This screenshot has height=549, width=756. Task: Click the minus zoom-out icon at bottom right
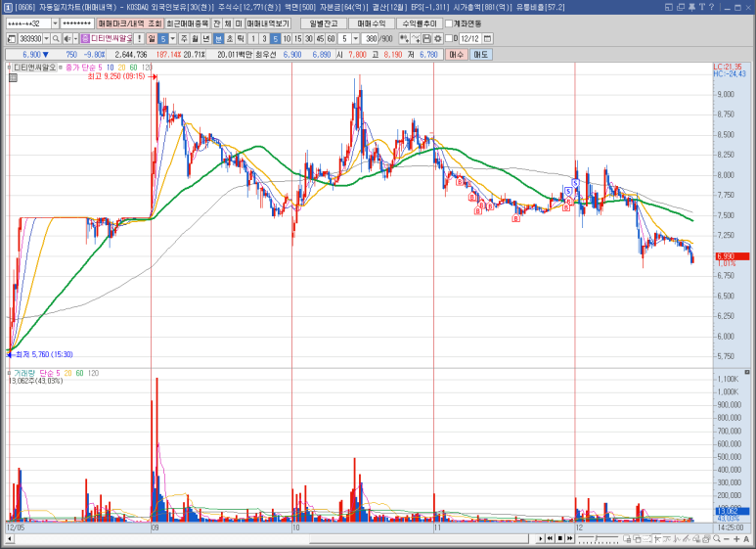[727, 538]
